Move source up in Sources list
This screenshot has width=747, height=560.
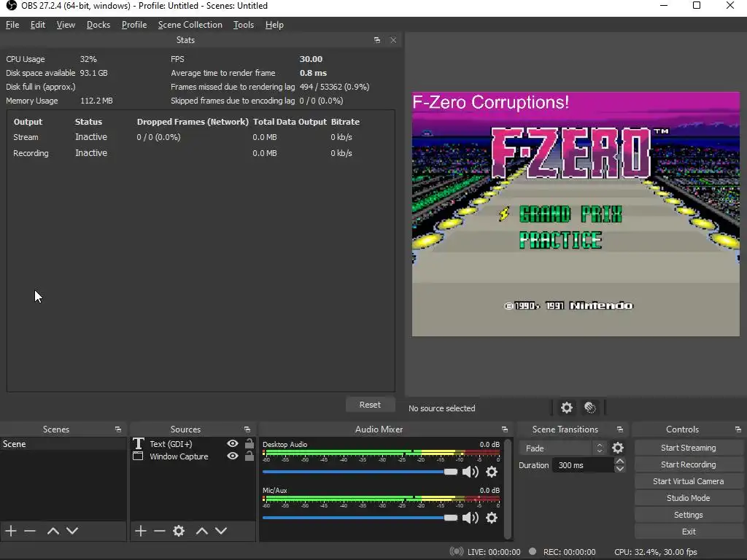(x=202, y=531)
